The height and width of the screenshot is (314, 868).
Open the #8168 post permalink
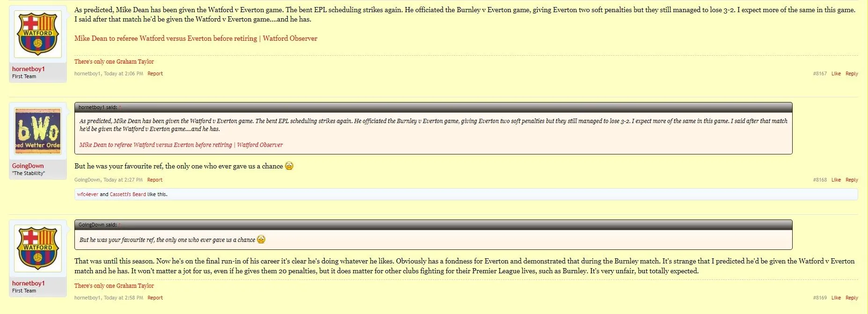click(x=819, y=180)
